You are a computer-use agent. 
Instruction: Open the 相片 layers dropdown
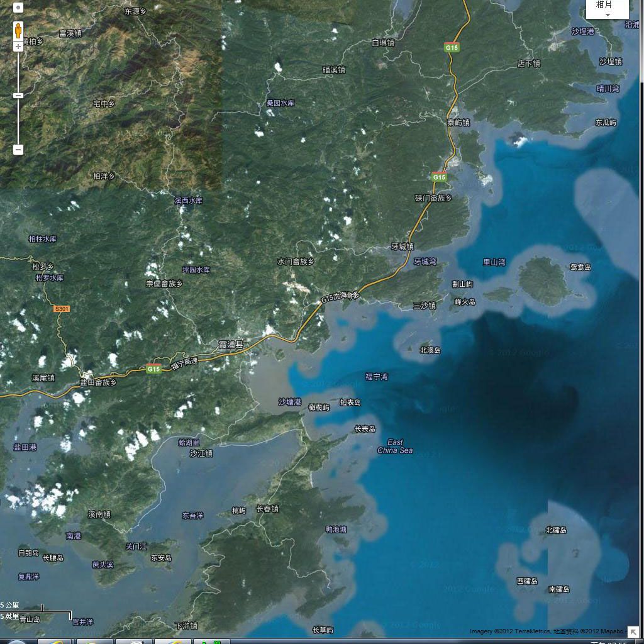[x=607, y=5]
